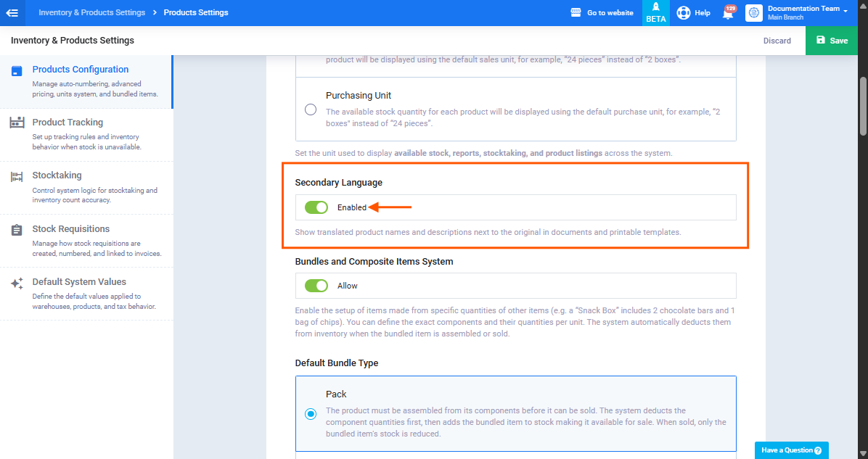Click the Products Configuration sidebar icon
Image resolution: width=868 pixels, height=459 pixels.
(17, 71)
